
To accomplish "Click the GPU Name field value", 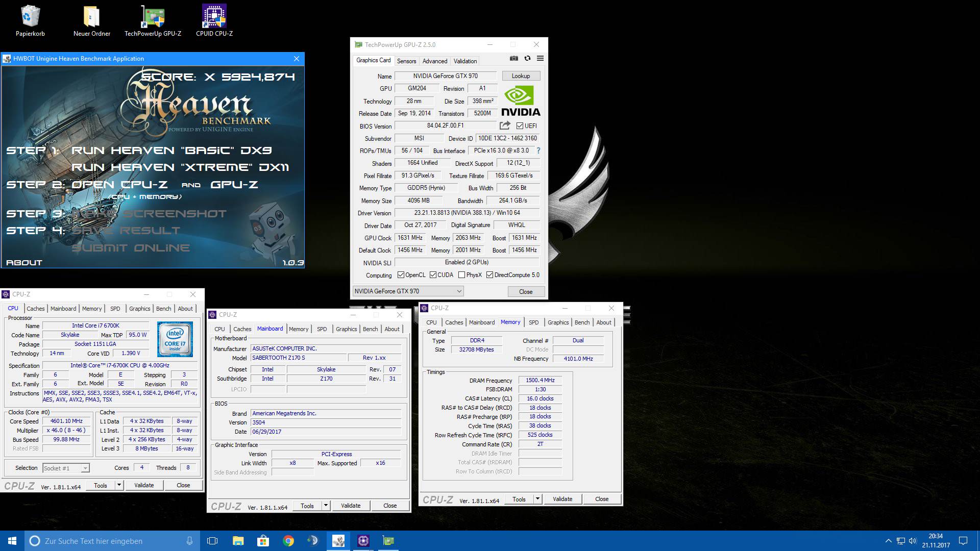I will 446,76.
